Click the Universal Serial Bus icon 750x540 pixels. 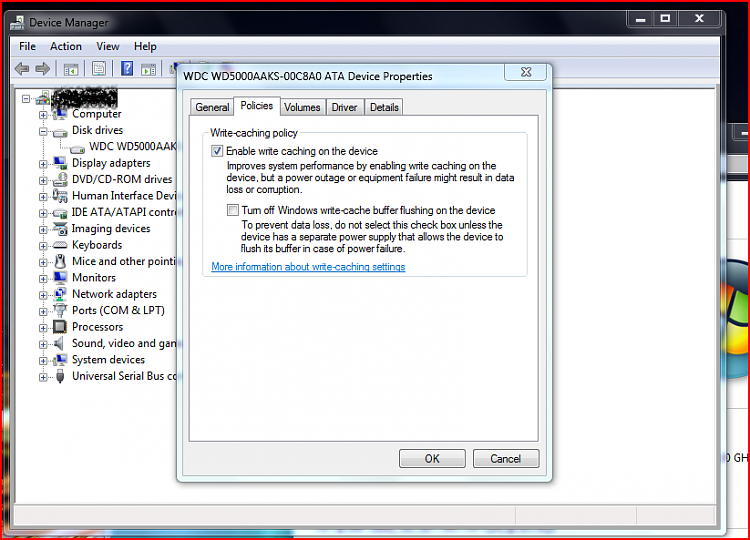[x=60, y=376]
